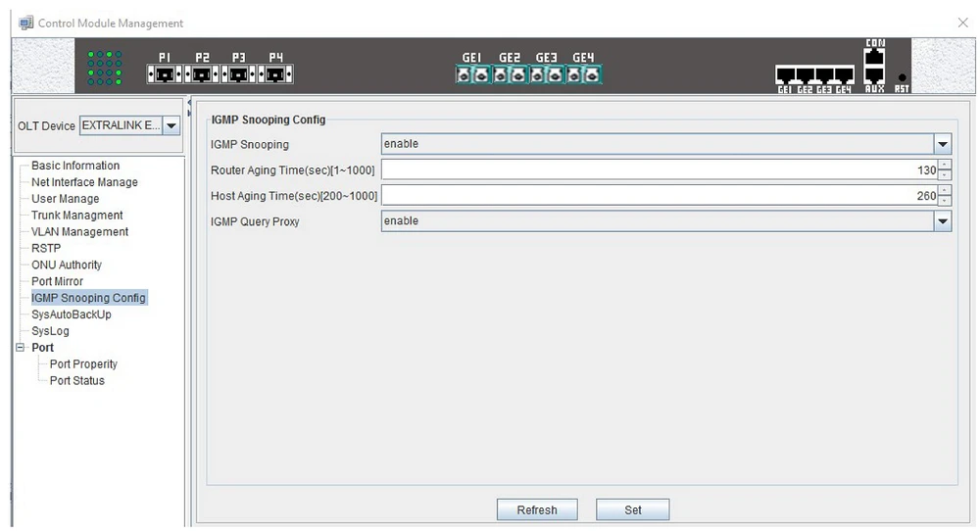Click the Refresh button
This screenshot has width=980, height=531.
tap(536, 509)
